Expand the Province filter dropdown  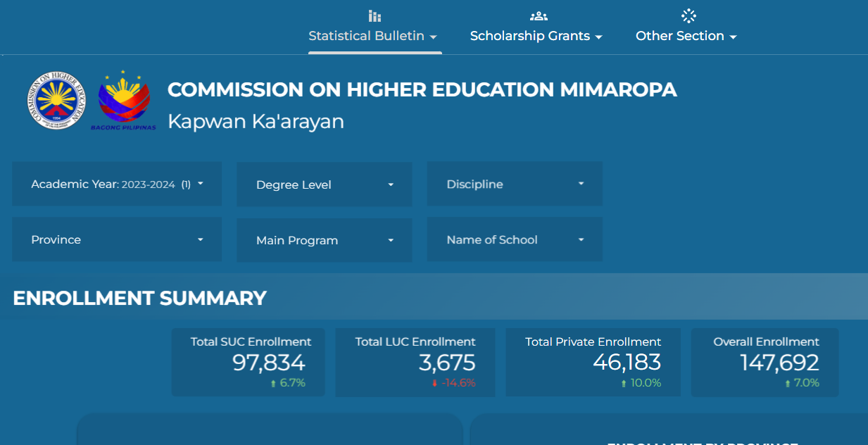pyautogui.click(x=117, y=239)
